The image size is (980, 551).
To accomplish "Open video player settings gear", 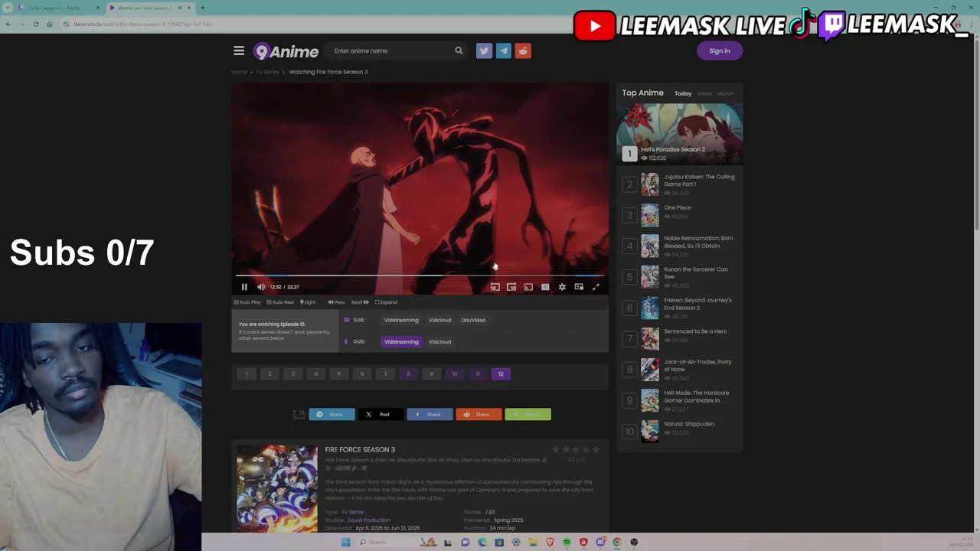I will [x=562, y=287].
